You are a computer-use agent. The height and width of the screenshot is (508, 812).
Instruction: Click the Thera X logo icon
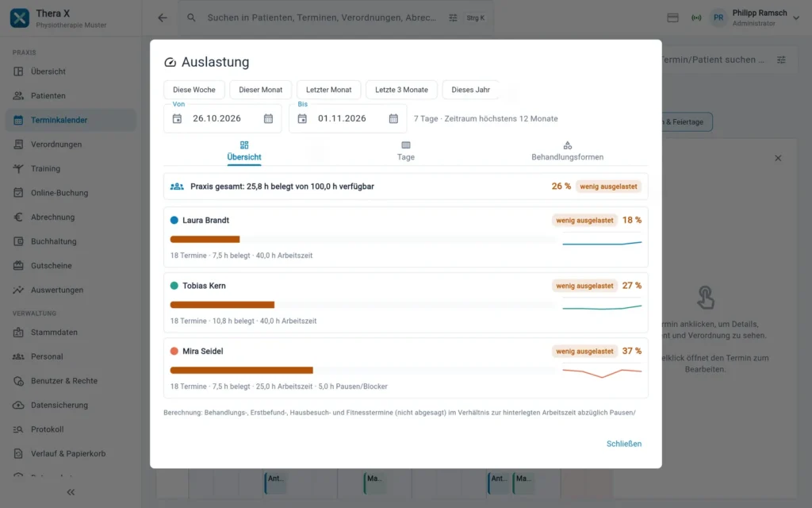(20, 17)
